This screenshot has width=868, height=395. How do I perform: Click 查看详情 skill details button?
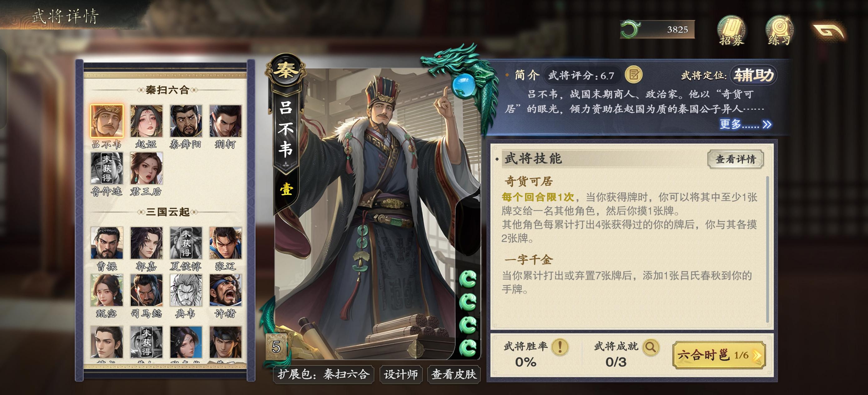(x=735, y=159)
